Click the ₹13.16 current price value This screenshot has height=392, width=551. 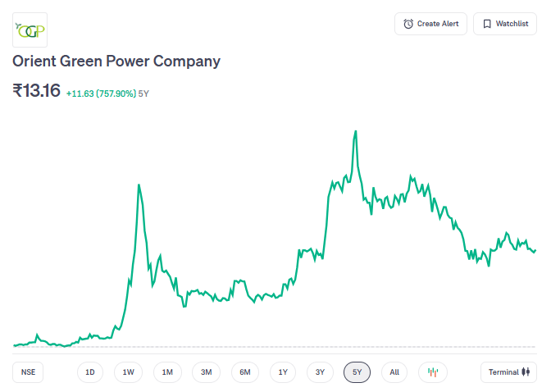pyautogui.click(x=37, y=91)
